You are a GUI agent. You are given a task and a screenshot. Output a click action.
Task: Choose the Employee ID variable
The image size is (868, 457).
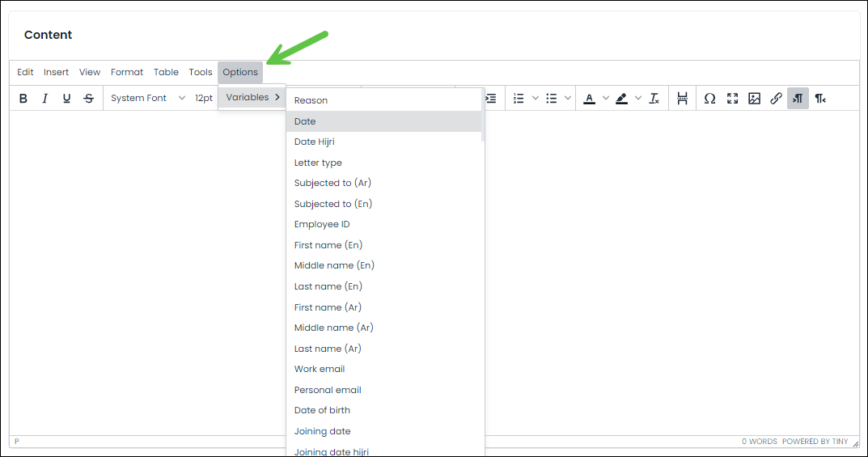click(322, 224)
